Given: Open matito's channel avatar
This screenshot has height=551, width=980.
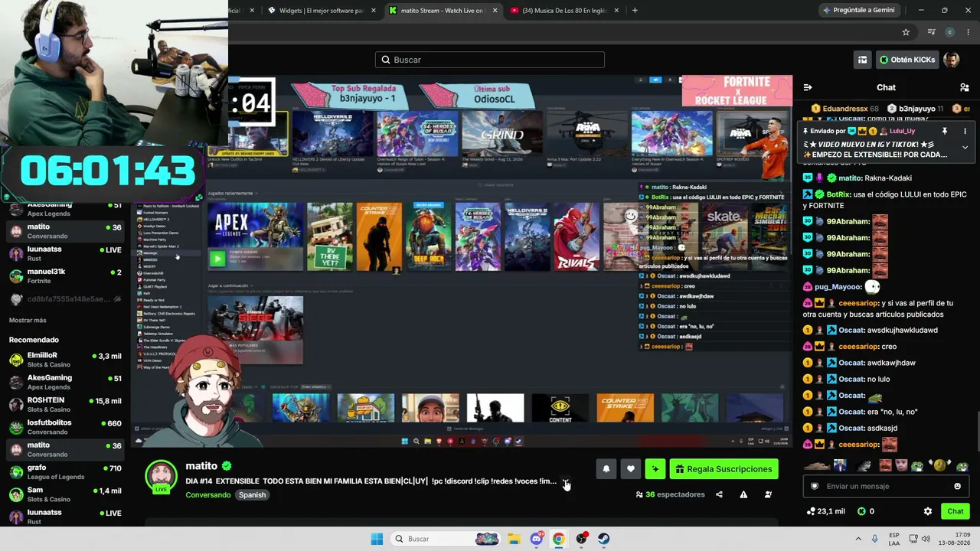Looking at the screenshot, I should (x=161, y=476).
